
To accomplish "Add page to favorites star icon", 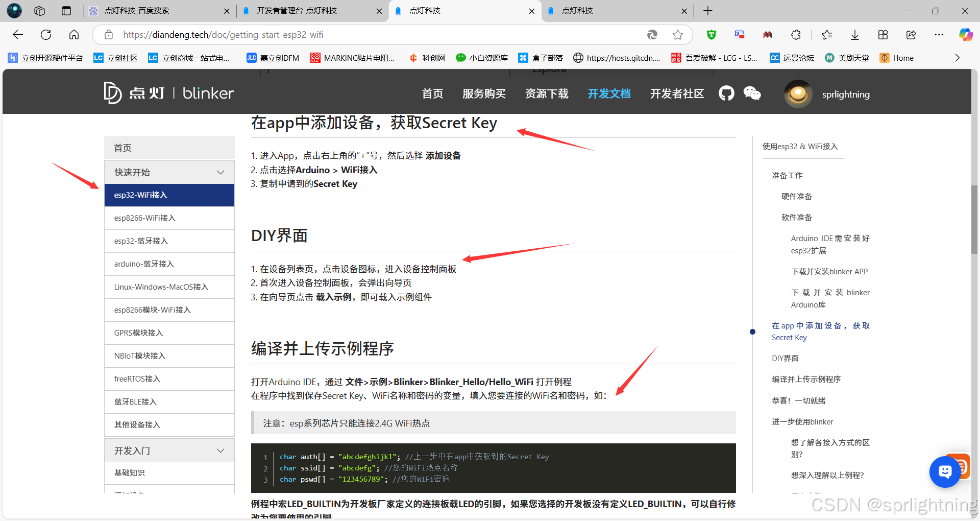I will point(678,35).
